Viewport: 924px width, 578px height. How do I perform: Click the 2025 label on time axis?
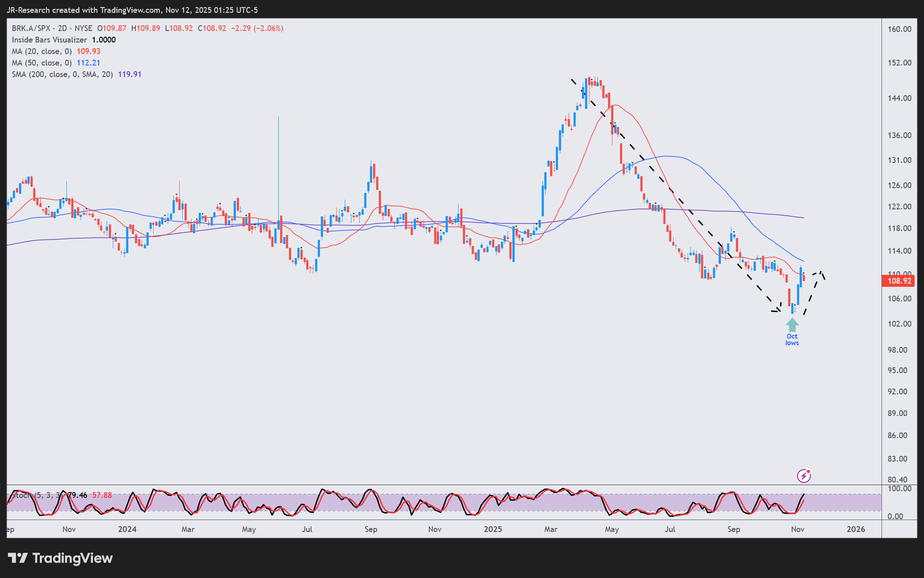click(x=493, y=529)
